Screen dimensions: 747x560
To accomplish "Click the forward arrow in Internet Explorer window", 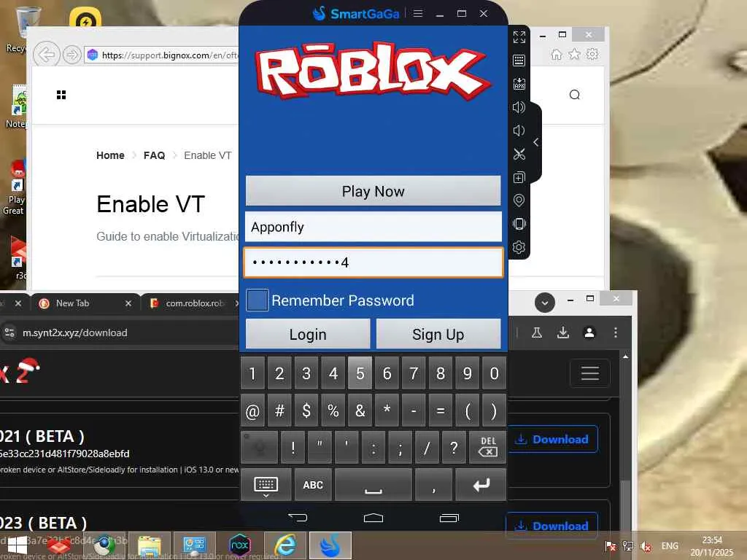I will [x=72, y=55].
